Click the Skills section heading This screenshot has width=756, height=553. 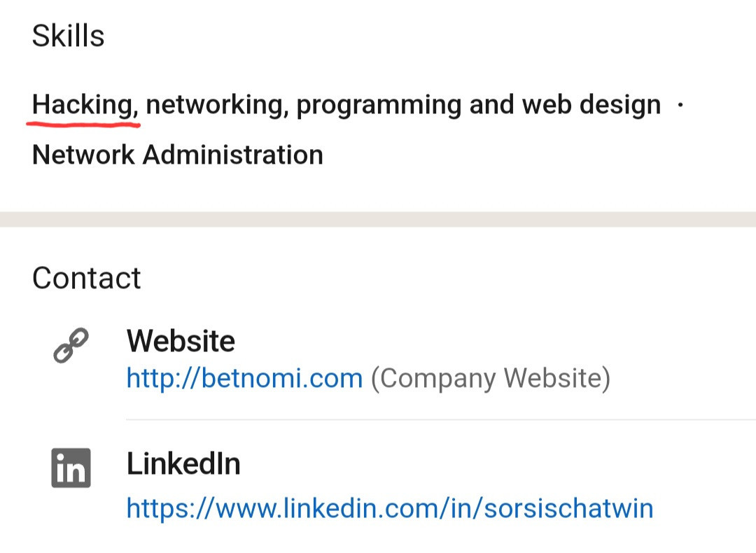pos(68,36)
